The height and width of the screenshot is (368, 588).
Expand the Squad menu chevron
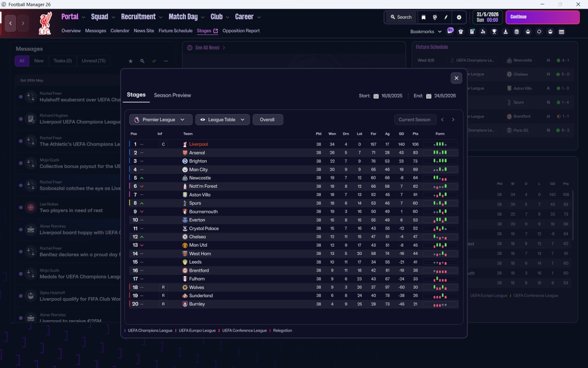click(113, 17)
